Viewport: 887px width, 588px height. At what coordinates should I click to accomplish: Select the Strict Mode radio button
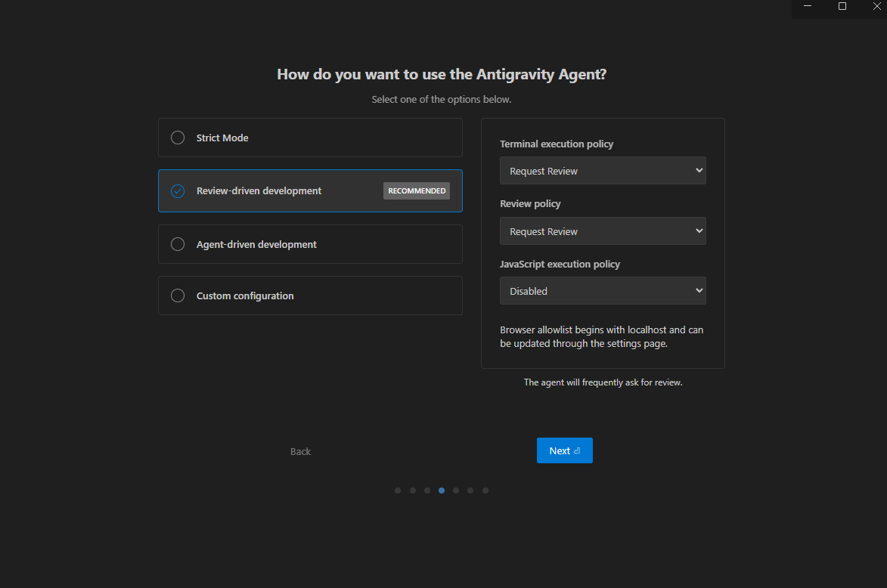pos(178,138)
